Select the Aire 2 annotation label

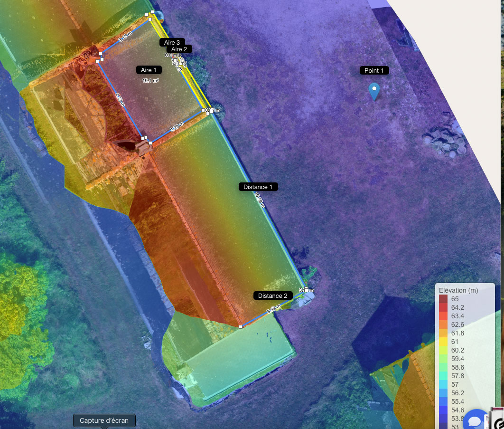(x=179, y=49)
